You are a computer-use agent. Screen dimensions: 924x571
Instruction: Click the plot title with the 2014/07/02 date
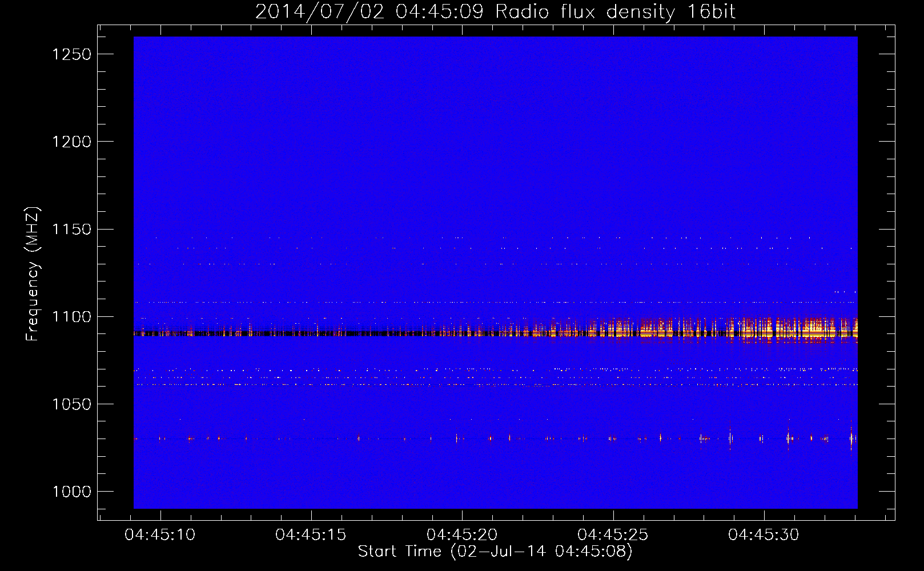pyautogui.click(x=495, y=12)
